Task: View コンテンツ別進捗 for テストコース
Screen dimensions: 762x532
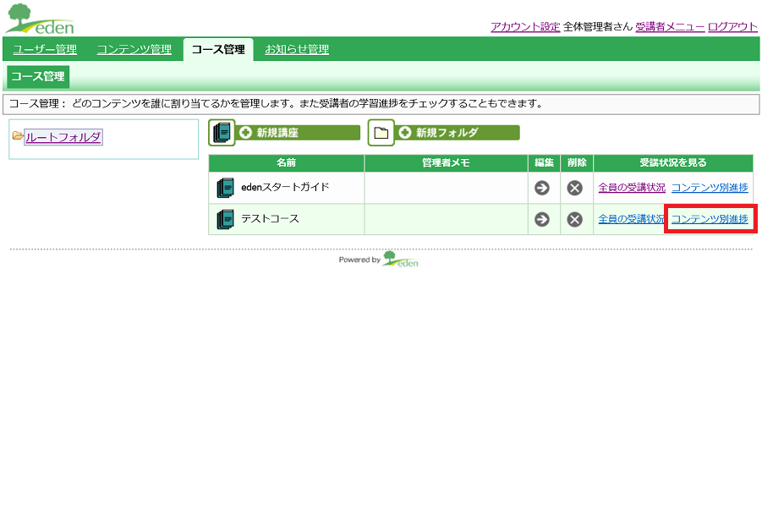Action: pyautogui.click(x=710, y=219)
